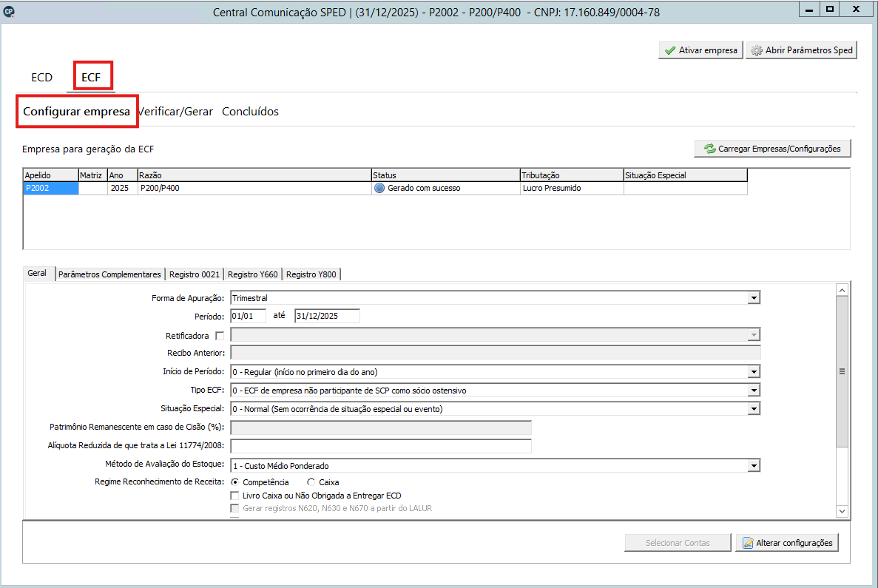
Task: Minimize the Central Comunicação SPED window
Action: point(809,10)
